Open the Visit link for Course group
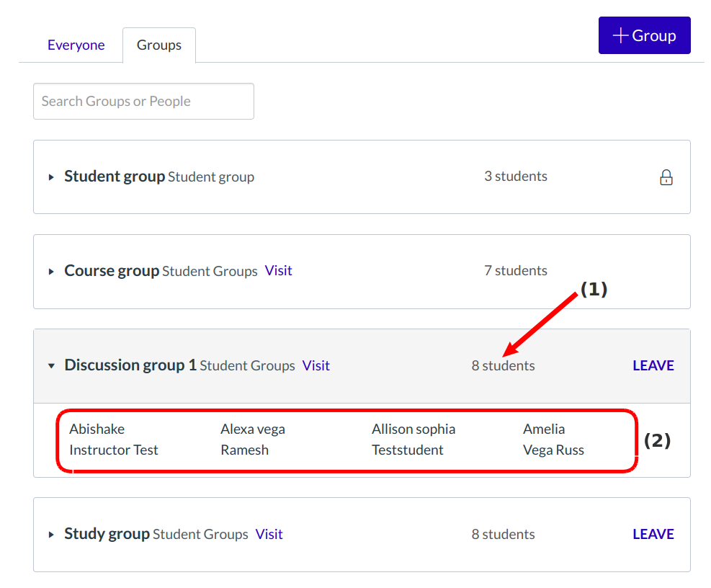The height and width of the screenshot is (588, 711). [278, 271]
